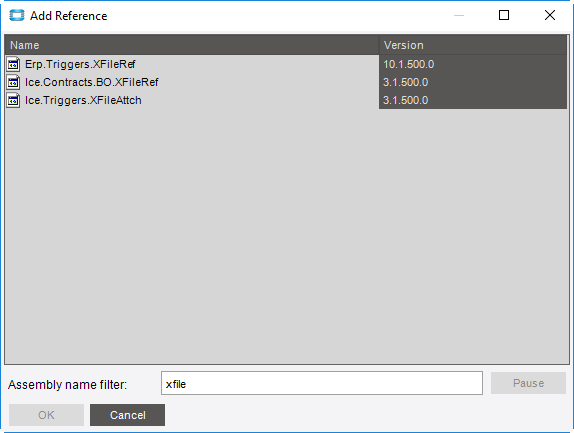Sort list by Version column header

coord(473,45)
